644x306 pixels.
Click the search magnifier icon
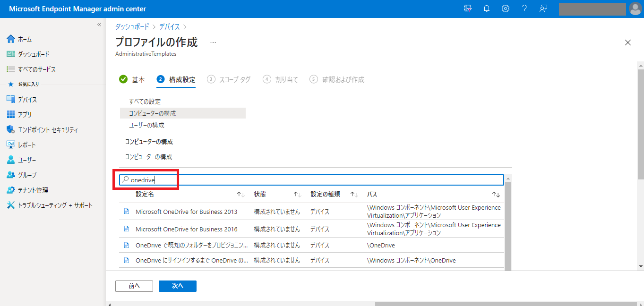tap(125, 180)
